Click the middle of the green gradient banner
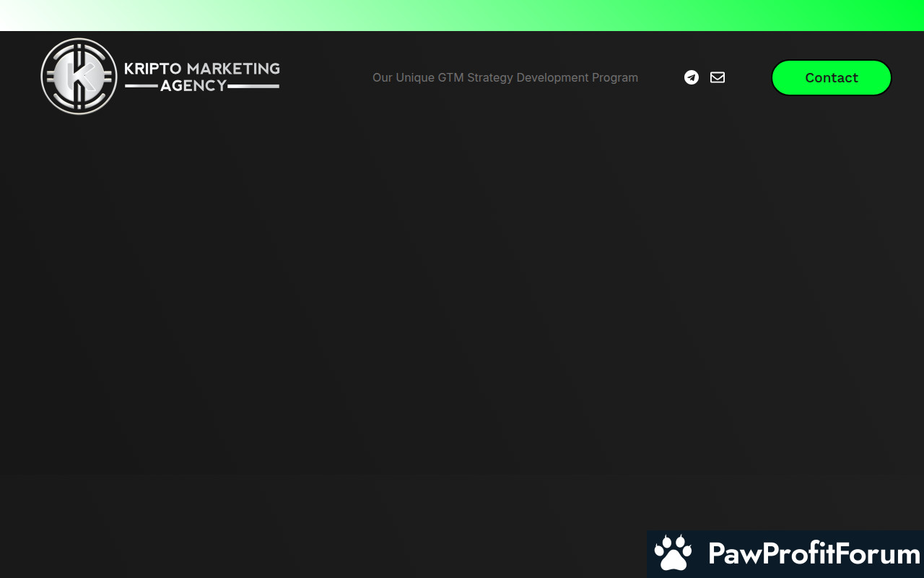The height and width of the screenshot is (578, 924). (462, 15)
